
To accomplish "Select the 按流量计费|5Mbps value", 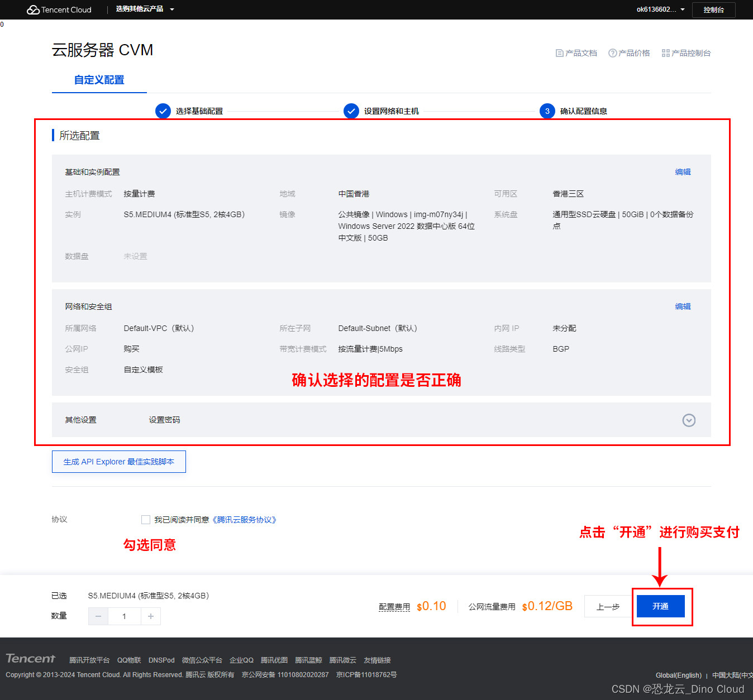I will click(370, 349).
